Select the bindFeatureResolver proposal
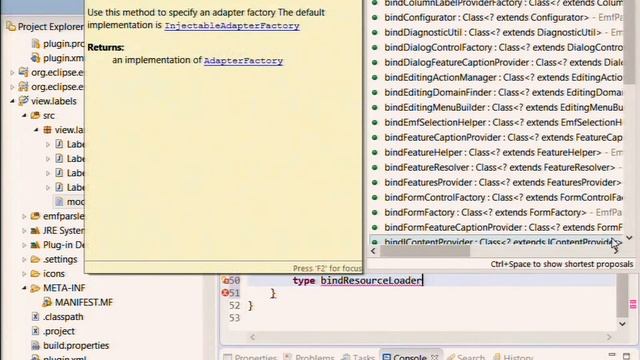 497,167
